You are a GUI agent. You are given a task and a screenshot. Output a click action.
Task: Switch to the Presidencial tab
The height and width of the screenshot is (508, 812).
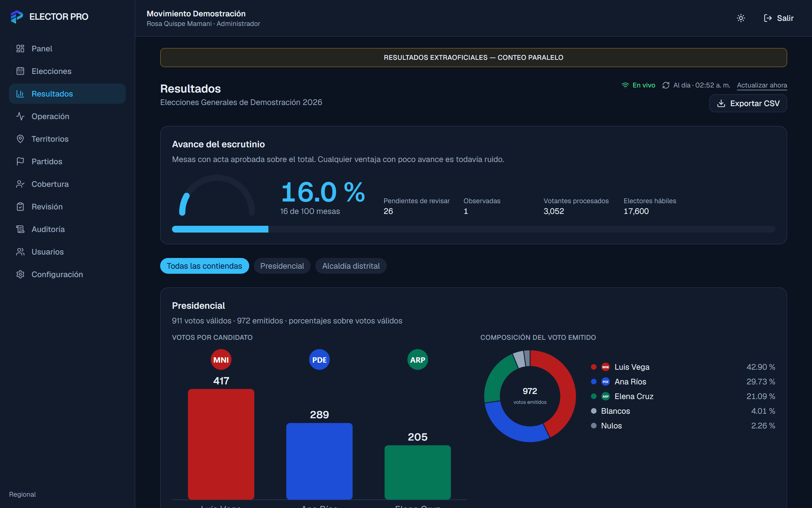tap(282, 266)
